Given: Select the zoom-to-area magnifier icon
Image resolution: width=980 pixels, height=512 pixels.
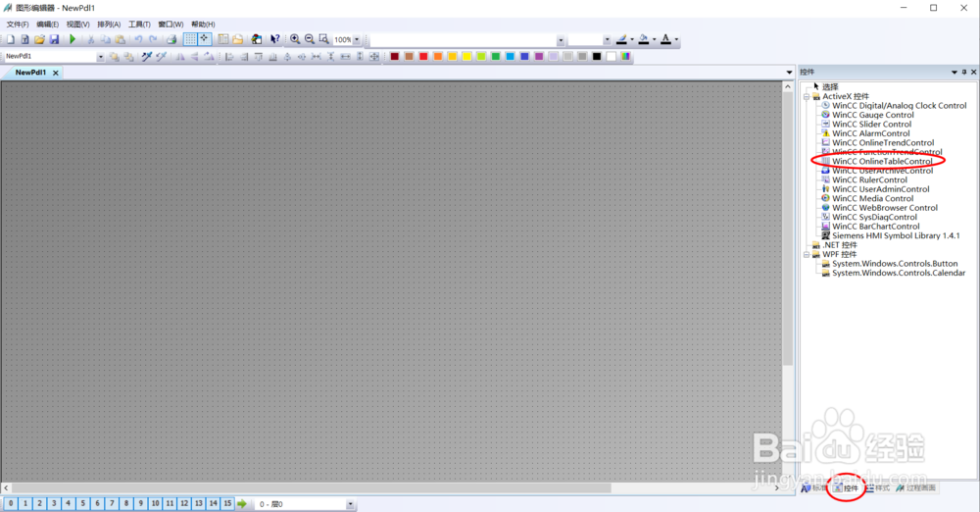Looking at the screenshot, I should click(x=323, y=39).
